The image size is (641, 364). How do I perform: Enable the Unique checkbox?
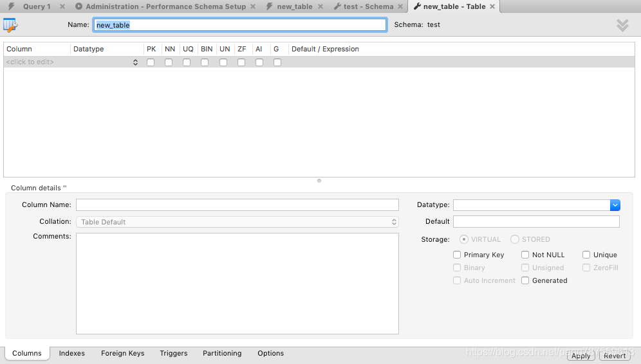(x=586, y=255)
